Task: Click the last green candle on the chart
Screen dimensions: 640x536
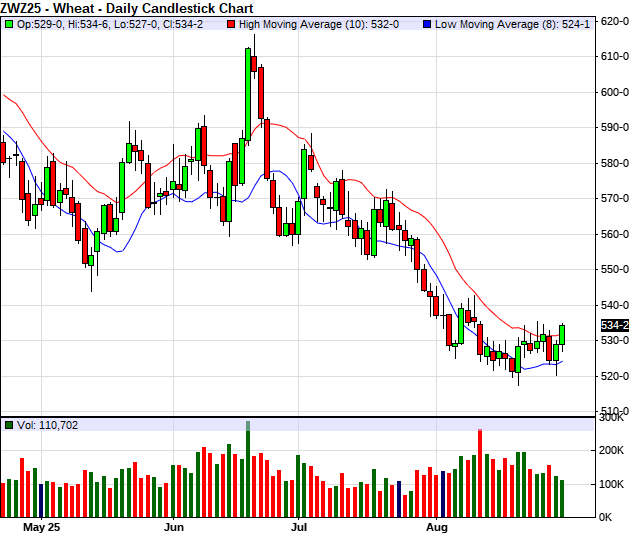Action: [562, 334]
